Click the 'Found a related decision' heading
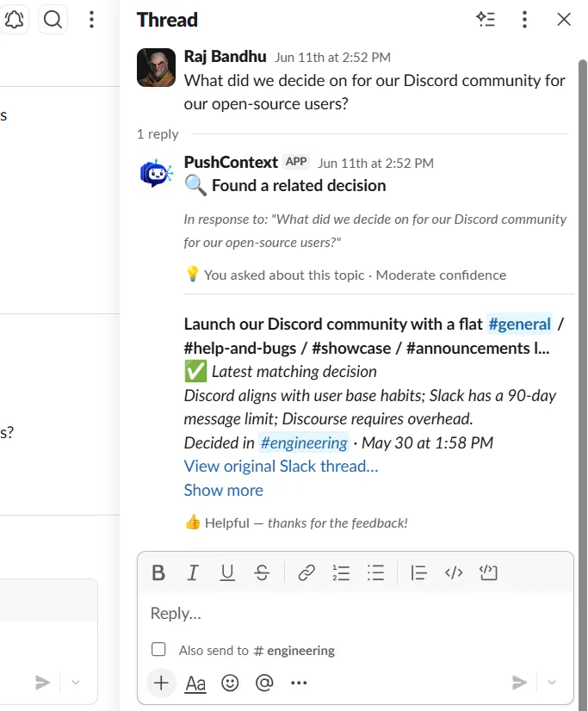588x711 pixels. (300, 186)
